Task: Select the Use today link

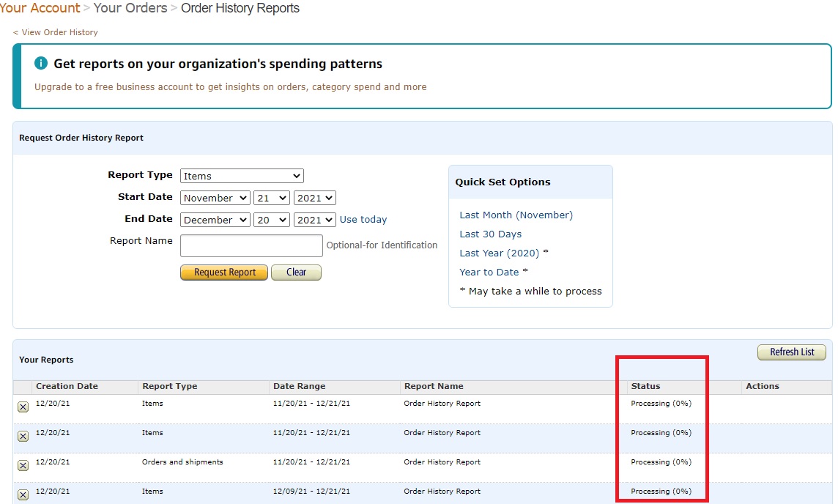Action: tap(363, 220)
